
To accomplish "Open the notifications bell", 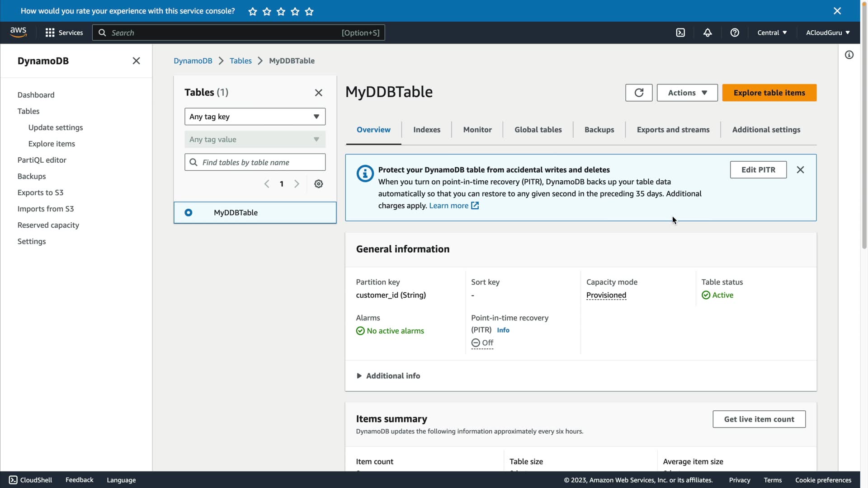I will (708, 33).
